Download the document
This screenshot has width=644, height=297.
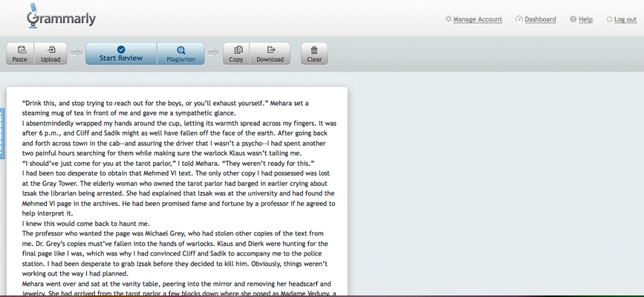click(x=270, y=54)
